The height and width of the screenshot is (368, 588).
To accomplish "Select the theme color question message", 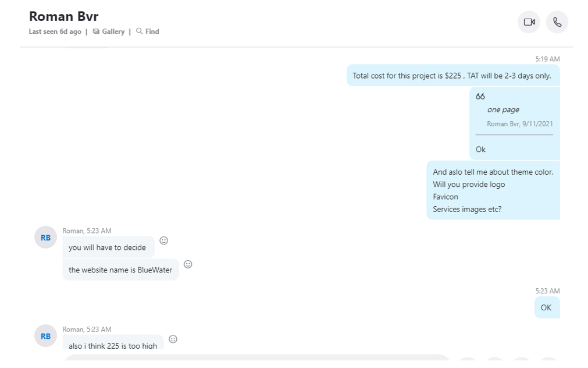I will pos(493,190).
